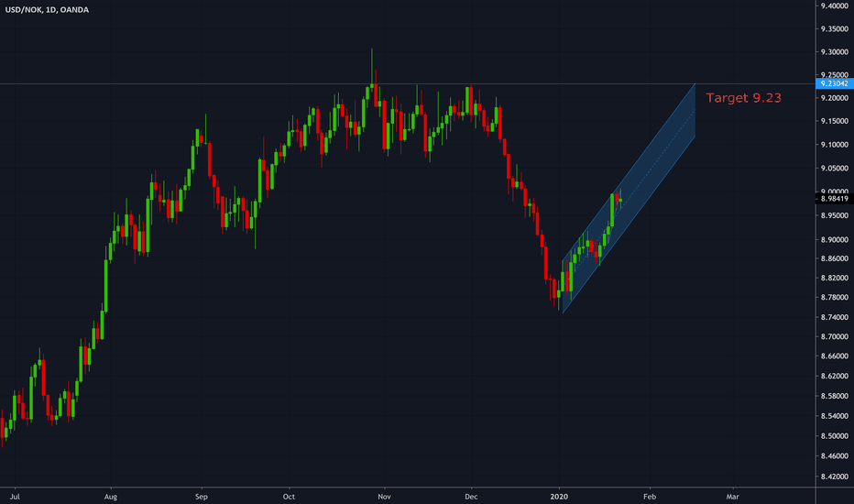Select the red Target 9.23 text annotation

743,97
